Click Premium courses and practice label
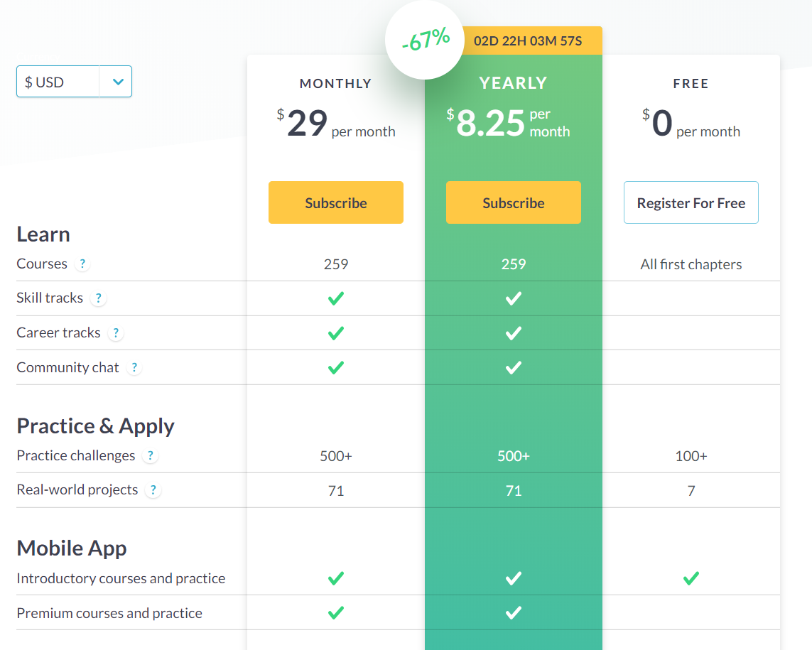The width and height of the screenshot is (812, 650). tap(109, 613)
